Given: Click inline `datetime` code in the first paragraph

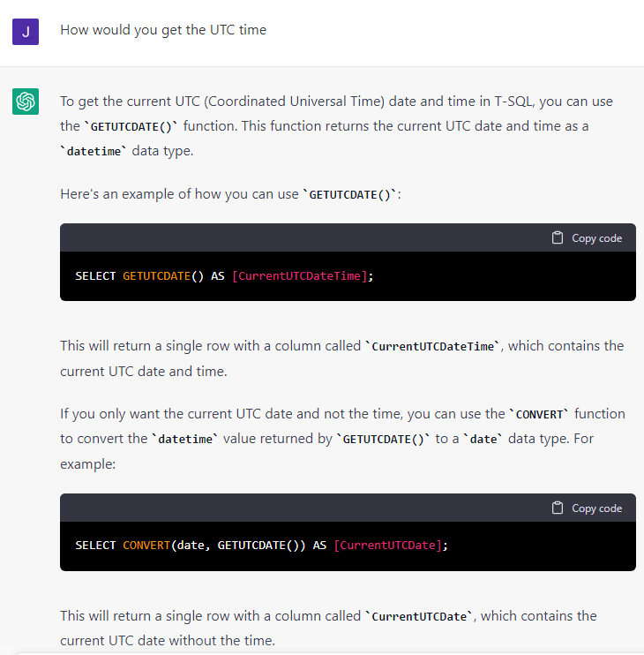Looking at the screenshot, I should point(94,151).
